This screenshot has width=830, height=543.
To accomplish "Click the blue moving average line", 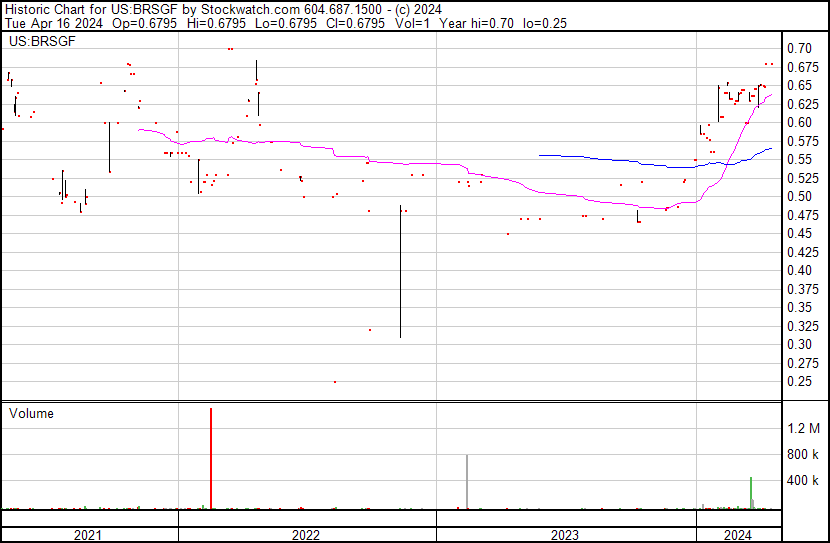I will coord(600,158).
